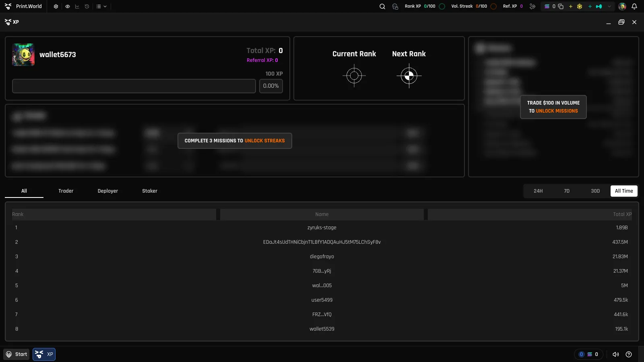Click the notification bell icon
Screen dimensions: 644x362
634,6
